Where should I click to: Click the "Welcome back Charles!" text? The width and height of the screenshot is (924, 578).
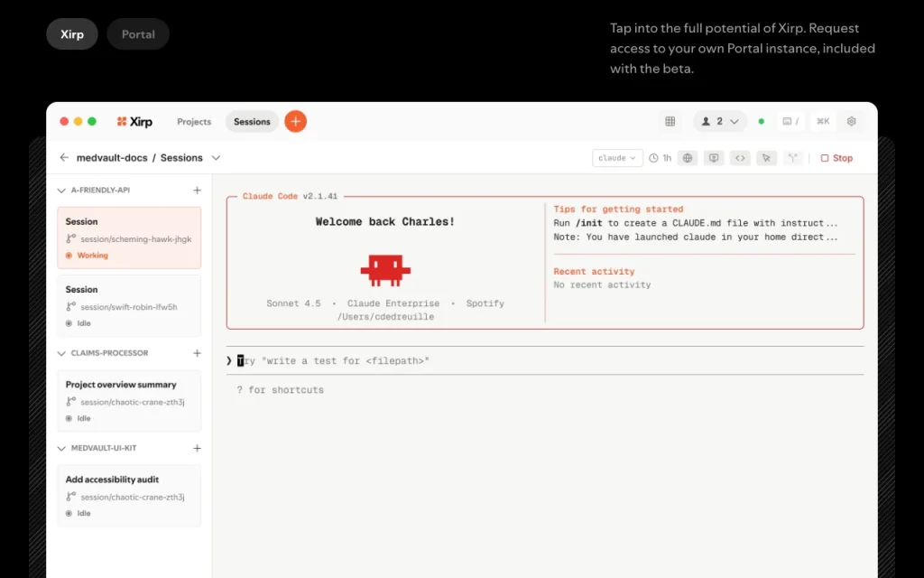385,222
